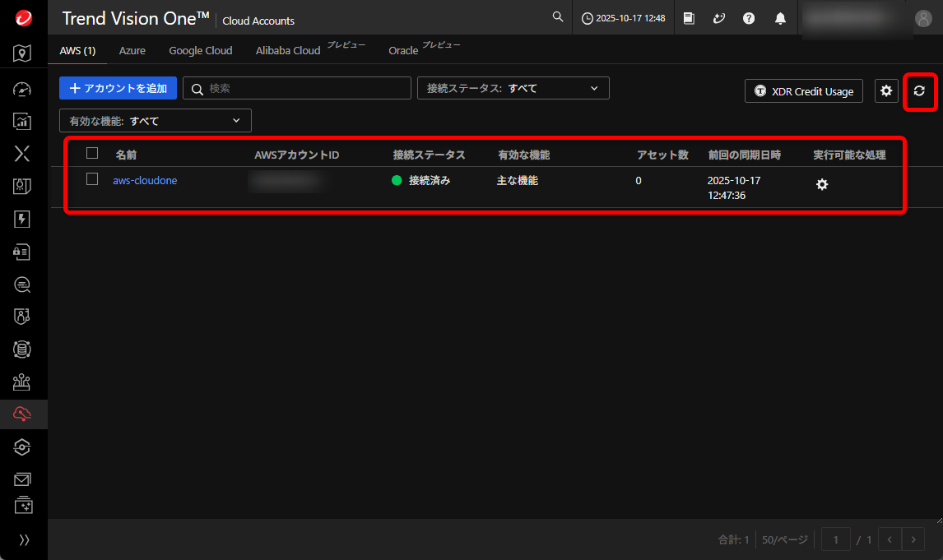Click the XDR Credit Usage button
Image resolution: width=943 pixels, height=560 pixels.
click(803, 91)
